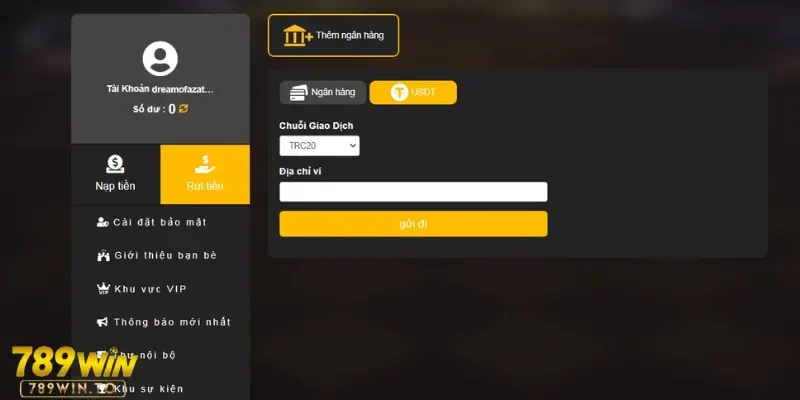Screen dimensions: 800x400
Task: Click the friends referral icon
Action: tap(103, 256)
